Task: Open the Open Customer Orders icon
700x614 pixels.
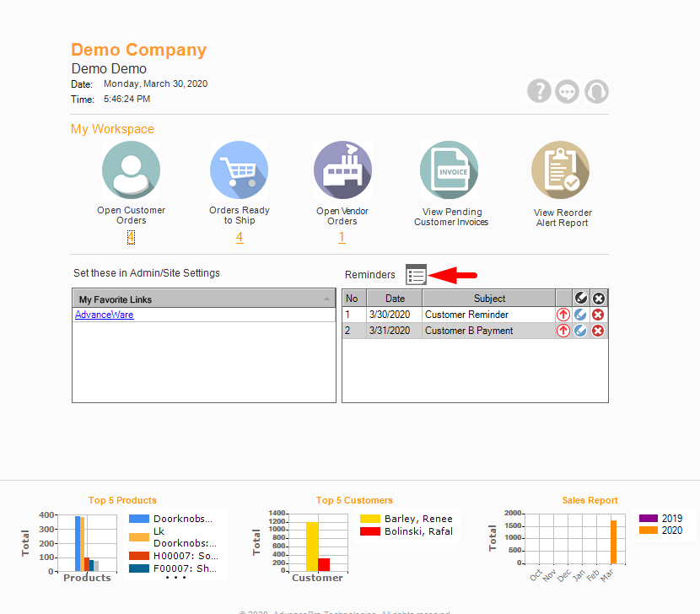Action: [x=131, y=170]
